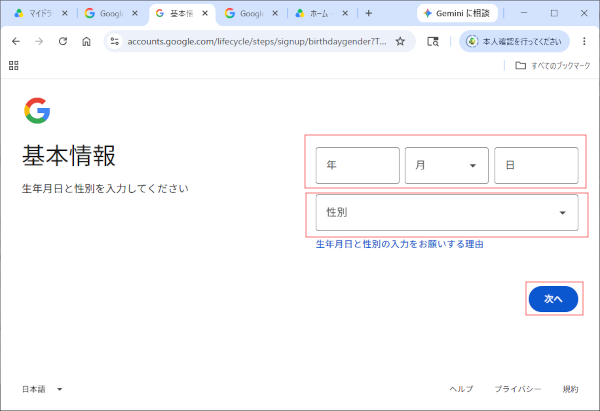The image size is (600, 411).
Task: Open the プライバシー link
Action: pos(518,389)
